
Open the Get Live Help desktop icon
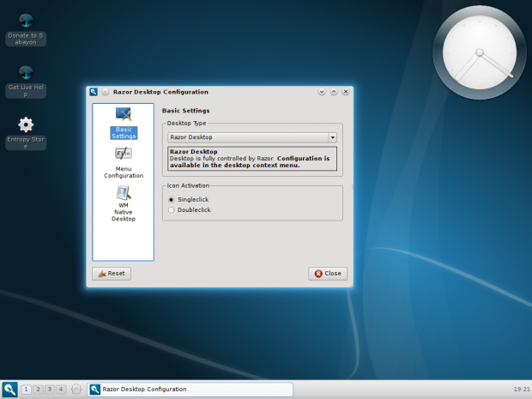click(x=26, y=82)
